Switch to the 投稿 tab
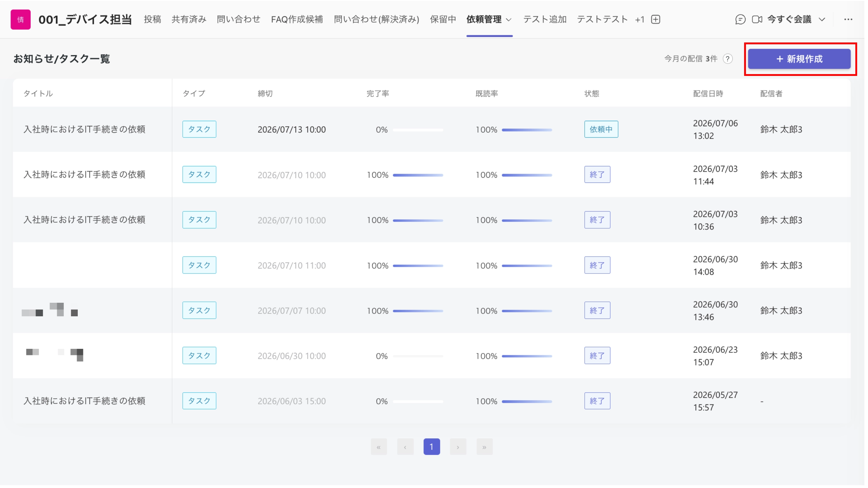868x488 pixels. pyautogui.click(x=153, y=20)
